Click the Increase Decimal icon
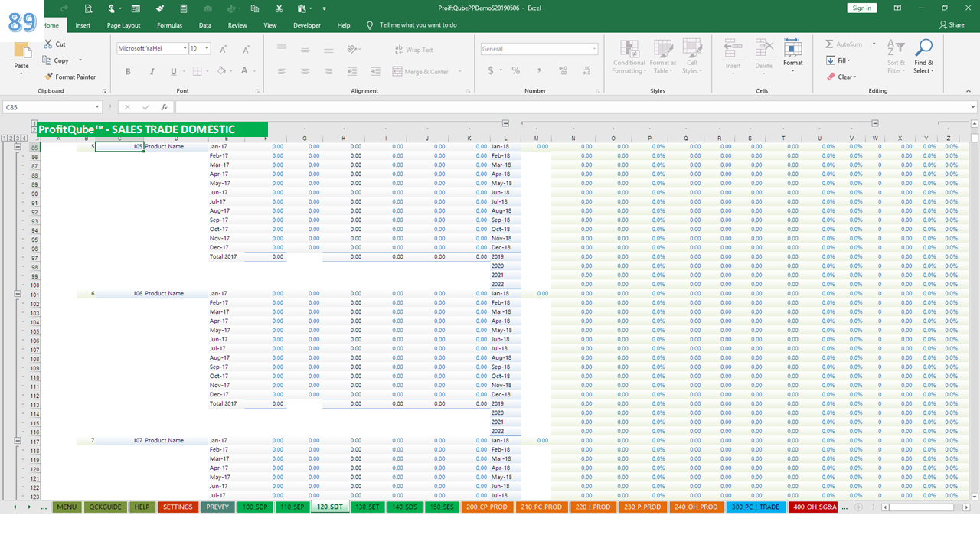Screen dimensions: 980x551 click(x=563, y=70)
